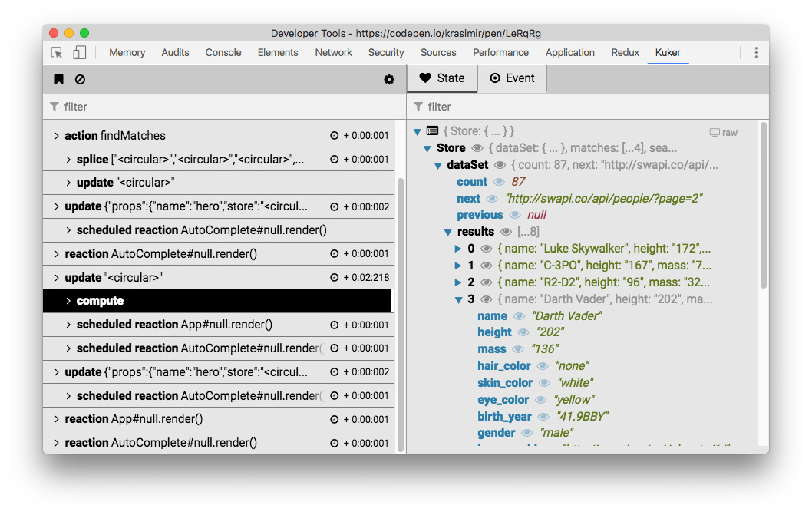Click the filter funnel icon in right panel
Viewport: 812px width, 515px height.
point(418,106)
